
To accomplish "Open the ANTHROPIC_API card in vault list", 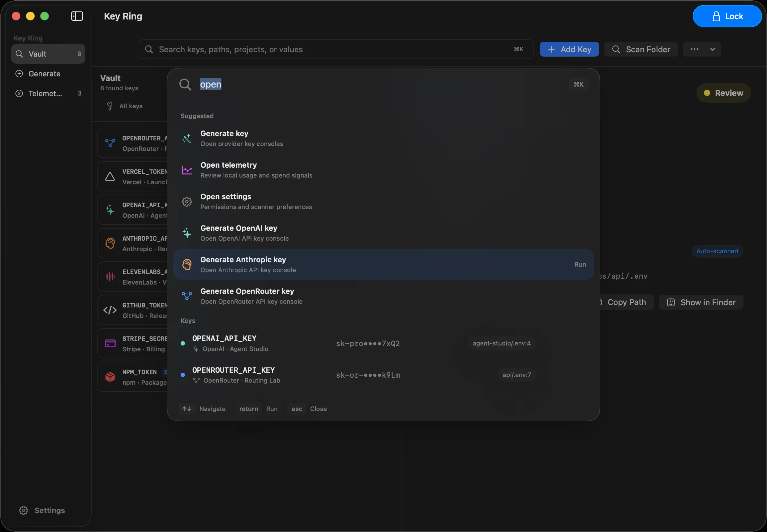I will coord(133,243).
